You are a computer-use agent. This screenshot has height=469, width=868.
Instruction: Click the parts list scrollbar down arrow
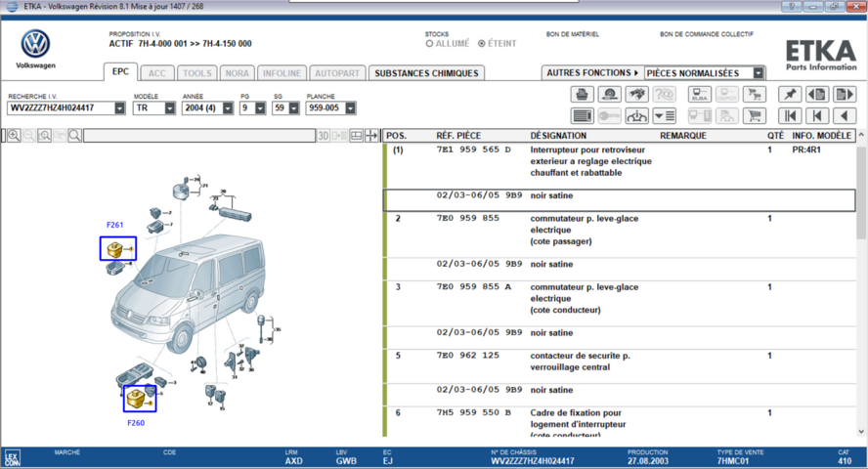point(861,432)
